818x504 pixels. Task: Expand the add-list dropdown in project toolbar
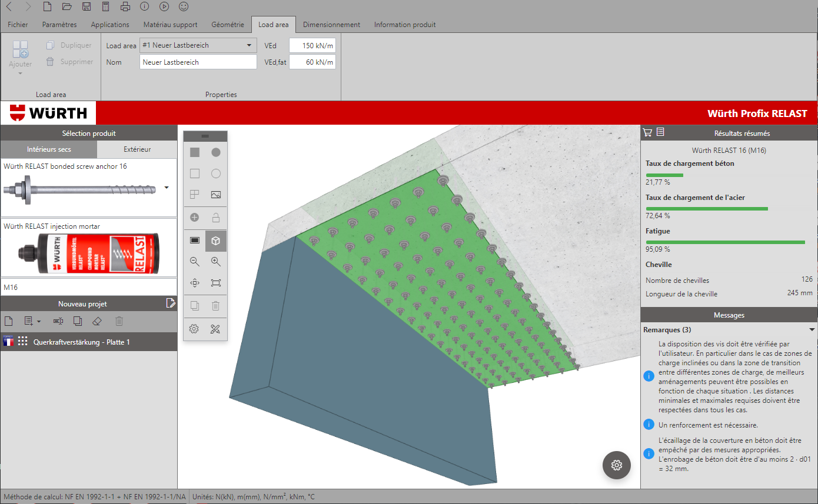tap(32, 321)
